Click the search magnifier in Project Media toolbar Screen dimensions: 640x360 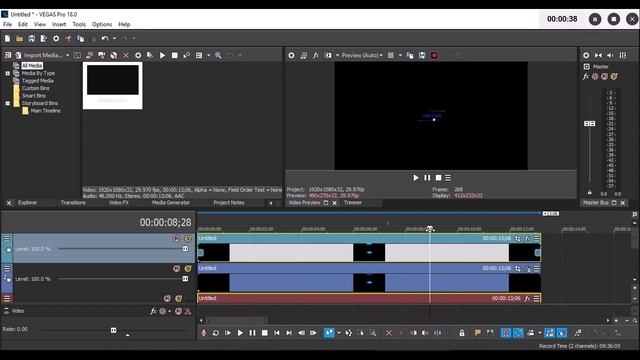point(218,55)
